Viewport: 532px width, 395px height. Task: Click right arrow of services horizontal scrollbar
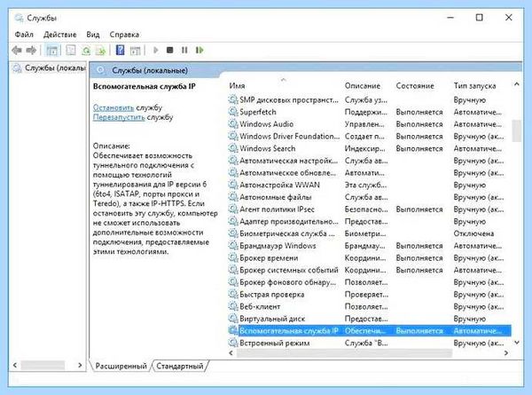[x=506, y=353]
